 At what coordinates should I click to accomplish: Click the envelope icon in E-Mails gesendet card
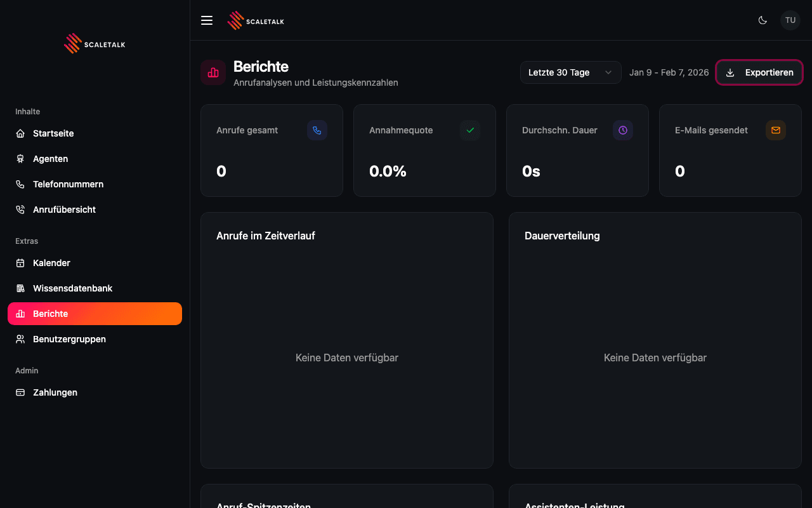[776, 130]
